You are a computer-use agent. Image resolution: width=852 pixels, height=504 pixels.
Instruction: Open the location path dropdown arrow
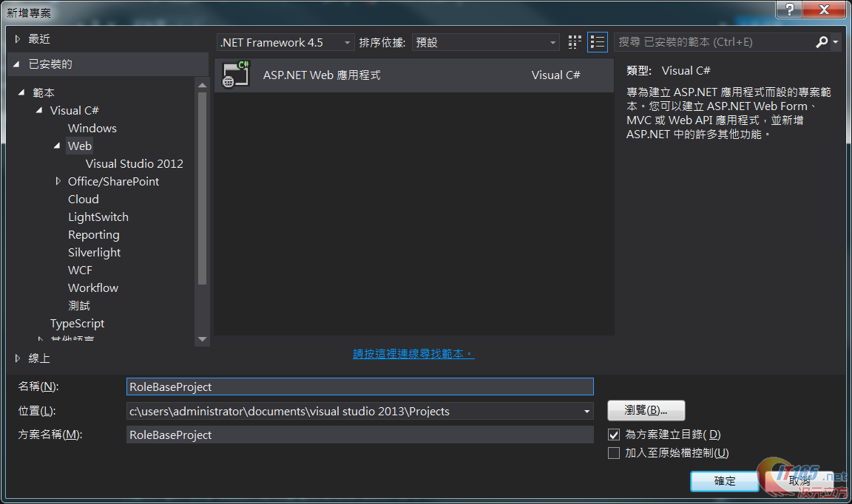pos(586,412)
